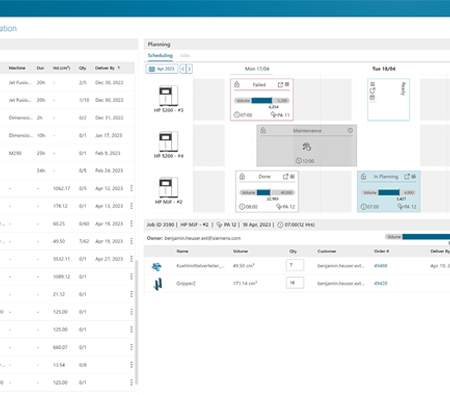Select the Jan 17, 2023 delivery date

pos(109,135)
